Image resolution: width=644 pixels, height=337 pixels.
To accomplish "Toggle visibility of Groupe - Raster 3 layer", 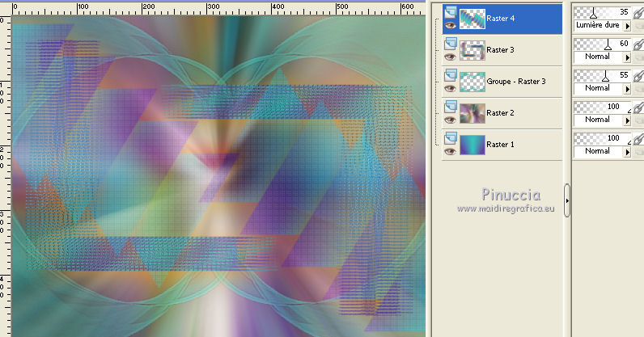I will tap(450, 89).
